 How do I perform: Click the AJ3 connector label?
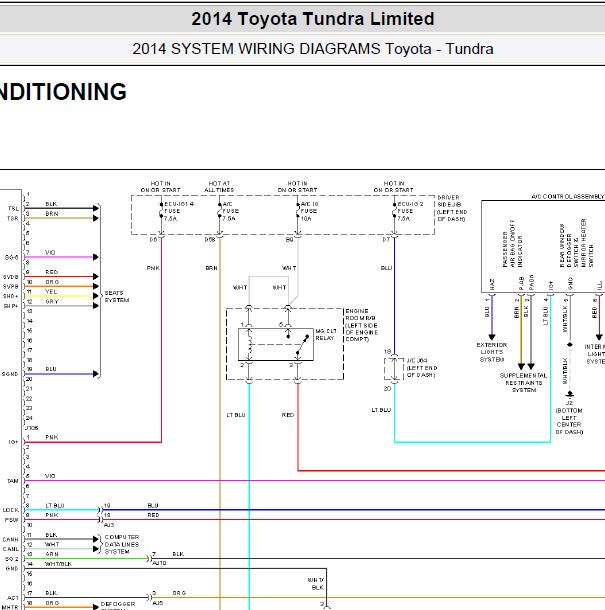[109, 525]
